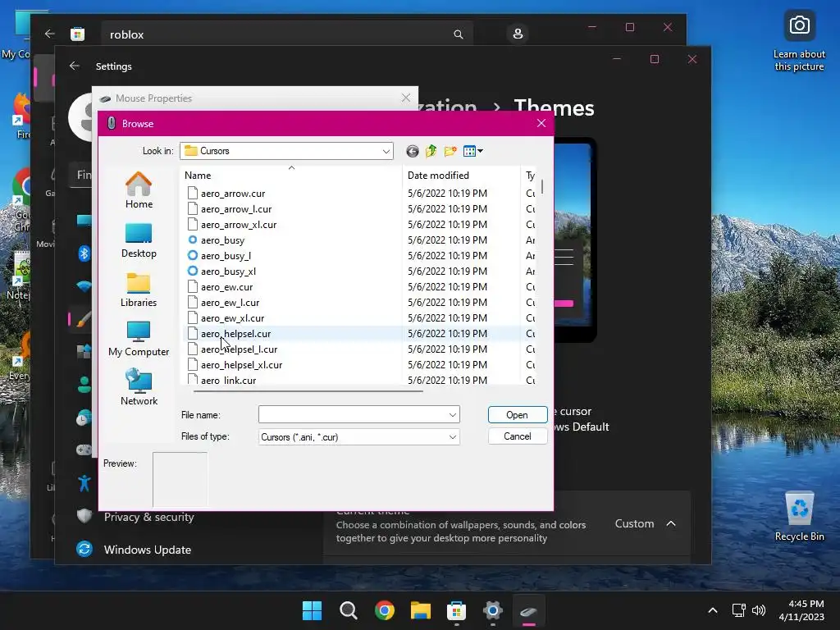Select Libraries in the places bar
The height and width of the screenshot is (630, 840).
tap(139, 290)
